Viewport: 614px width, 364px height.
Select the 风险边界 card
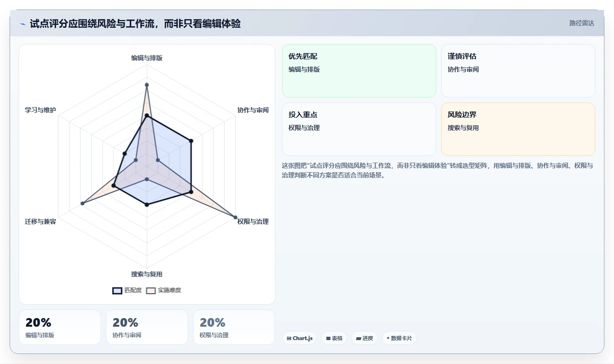518,129
